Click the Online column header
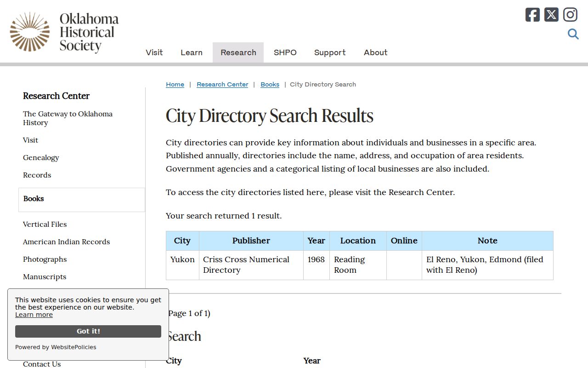The height and width of the screenshot is (368, 588). pos(404,241)
